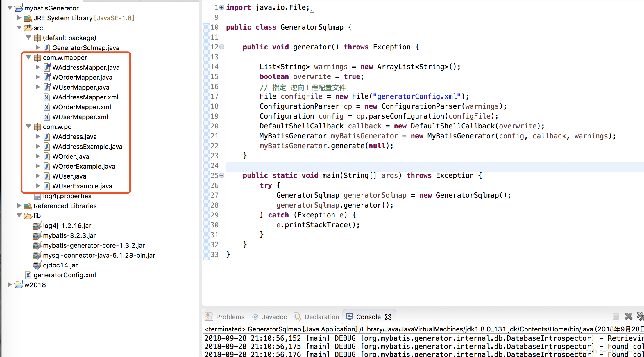Click the "generatorConfig.xml" string in code
The image size is (644, 357).
point(417,97)
